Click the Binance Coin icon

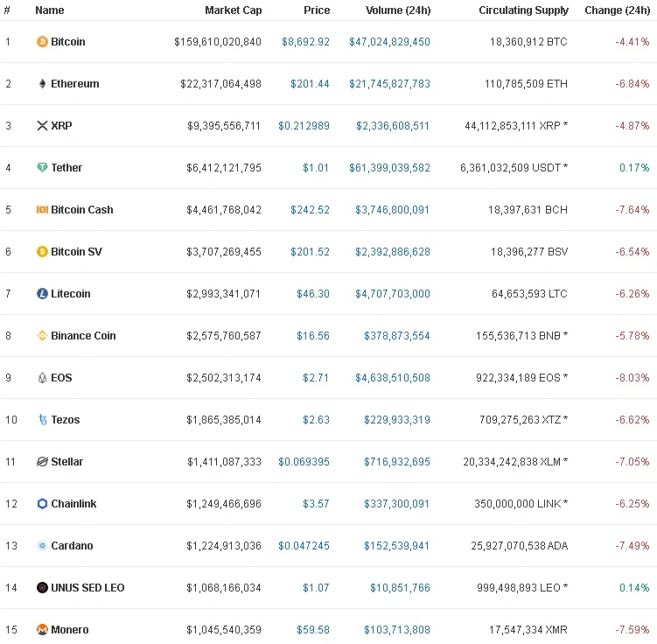(x=42, y=336)
